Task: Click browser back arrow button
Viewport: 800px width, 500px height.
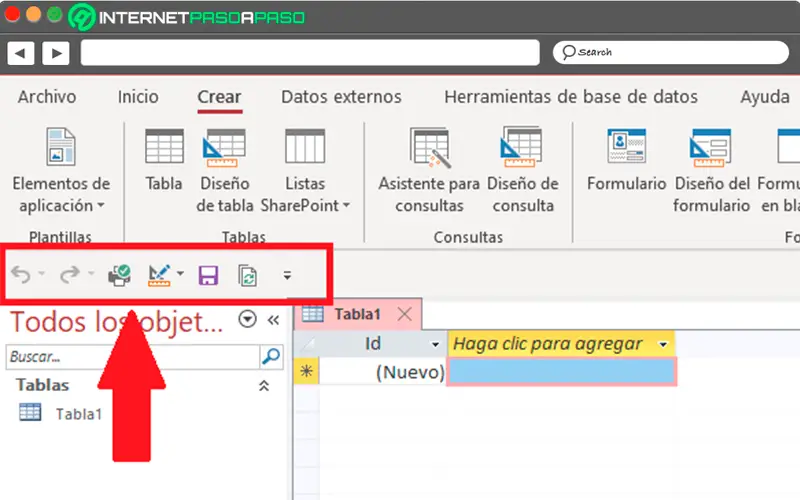Action: click(x=21, y=53)
